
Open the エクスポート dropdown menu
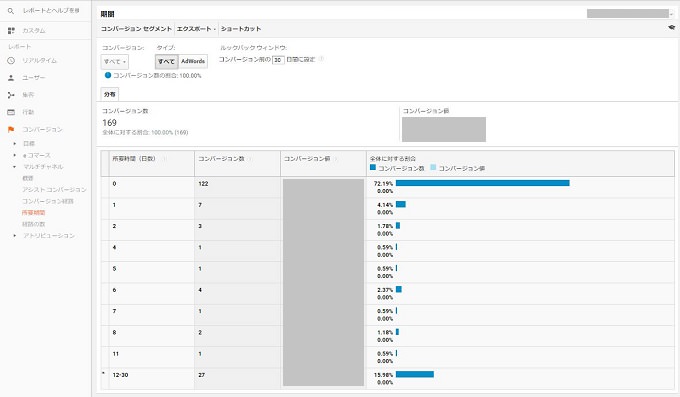click(x=196, y=29)
